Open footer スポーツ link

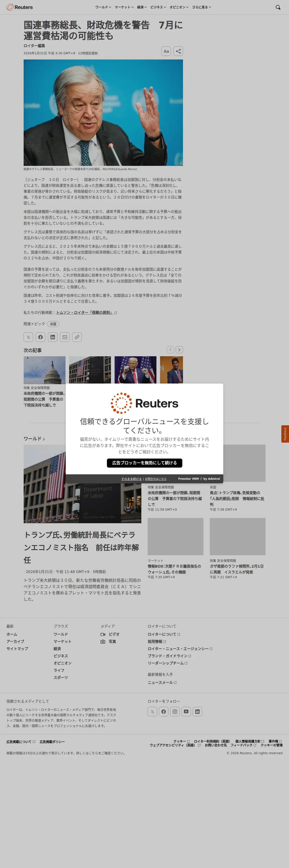[x=61, y=677]
